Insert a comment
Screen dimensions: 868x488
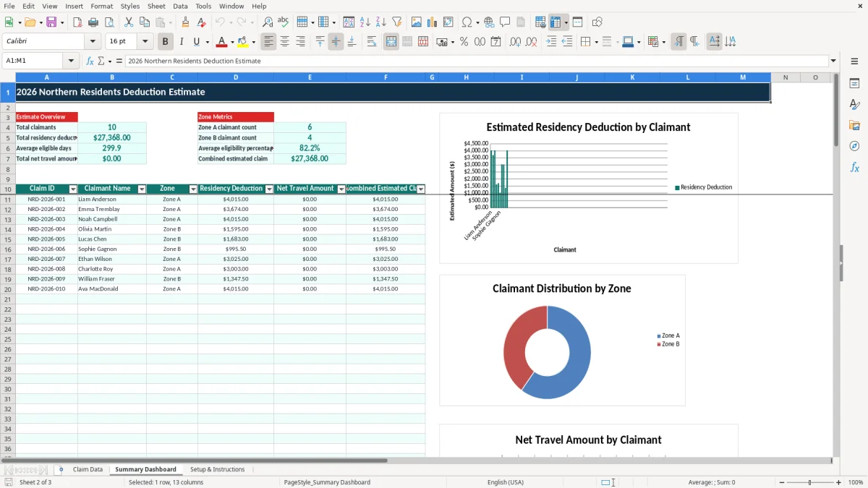[505, 22]
